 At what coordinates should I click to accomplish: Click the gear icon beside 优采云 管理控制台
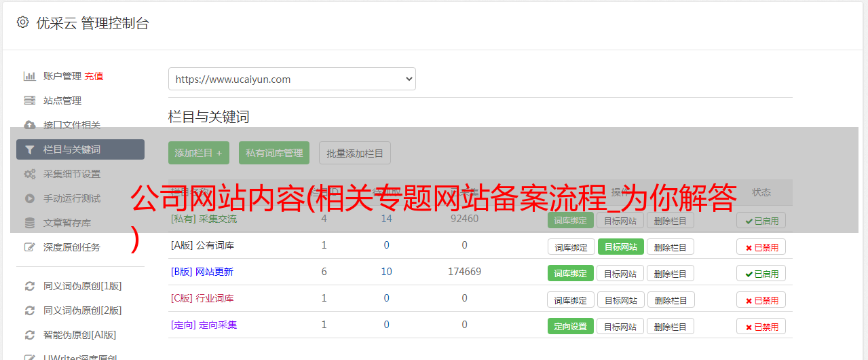click(x=22, y=22)
